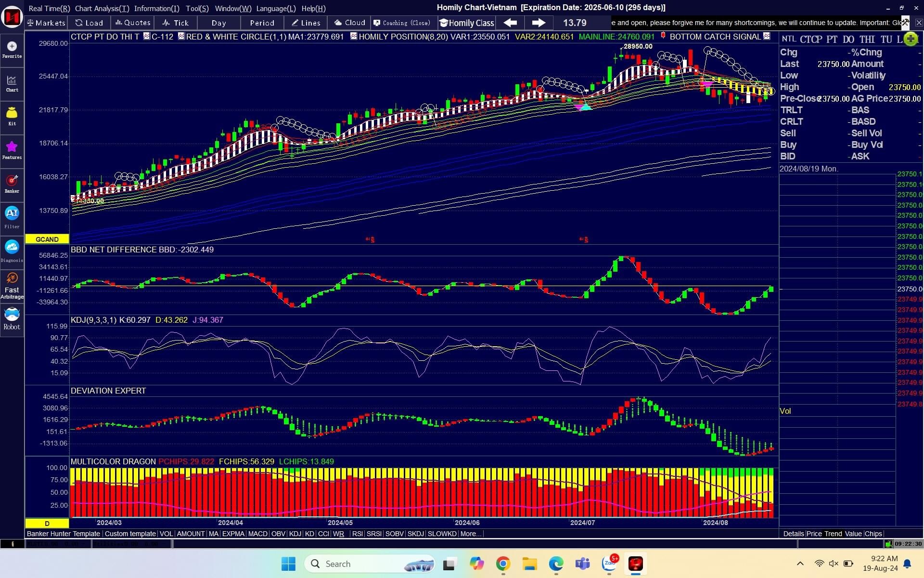This screenshot has width=924, height=578.
Task: Open the Real Time(R) menu
Action: [49, 8]
